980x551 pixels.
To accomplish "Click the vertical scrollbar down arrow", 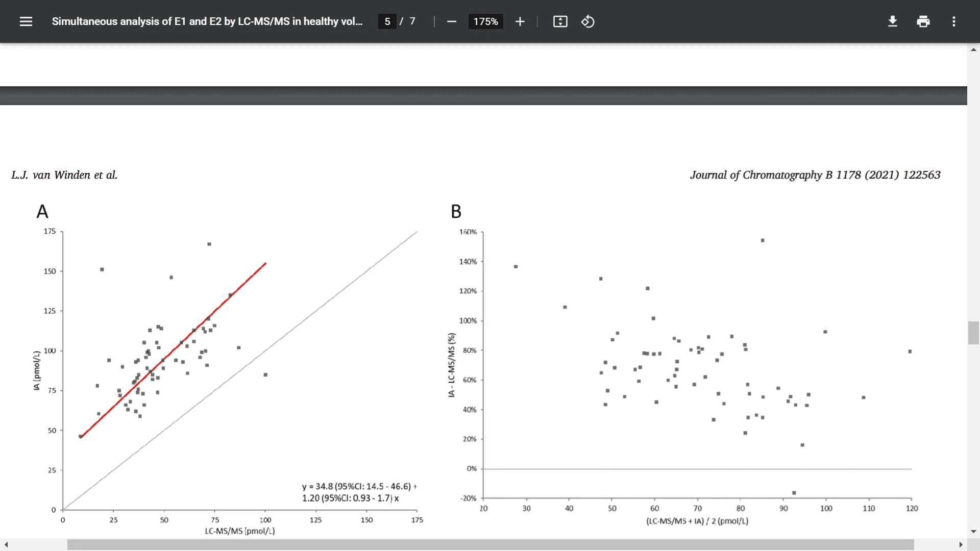I will pyautogui.click(x=973, y=531).
